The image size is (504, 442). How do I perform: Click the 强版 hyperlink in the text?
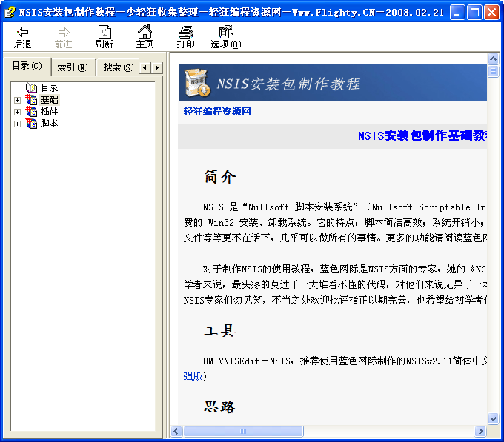(x=193, y=376)
